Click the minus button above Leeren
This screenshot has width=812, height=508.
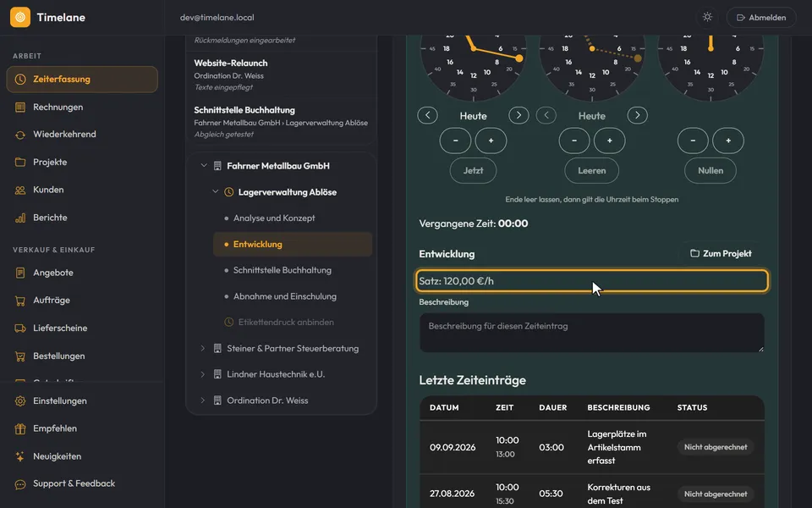(573, 141)
